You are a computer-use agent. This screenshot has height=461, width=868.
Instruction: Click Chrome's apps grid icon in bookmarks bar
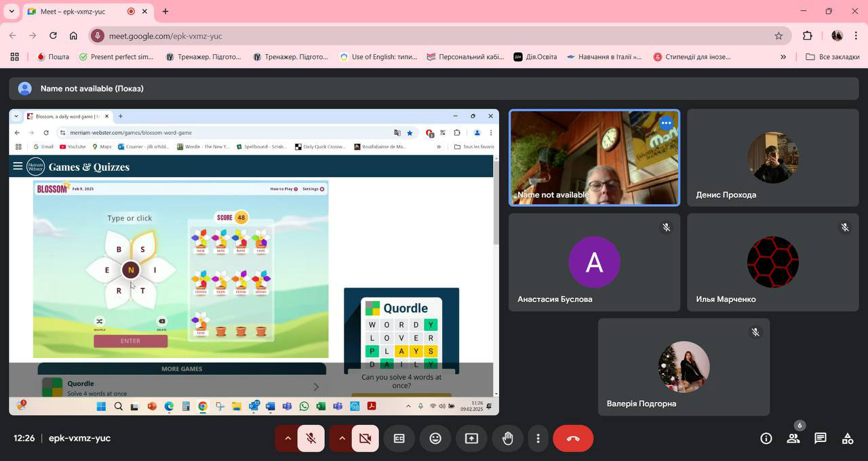(14, 57)
